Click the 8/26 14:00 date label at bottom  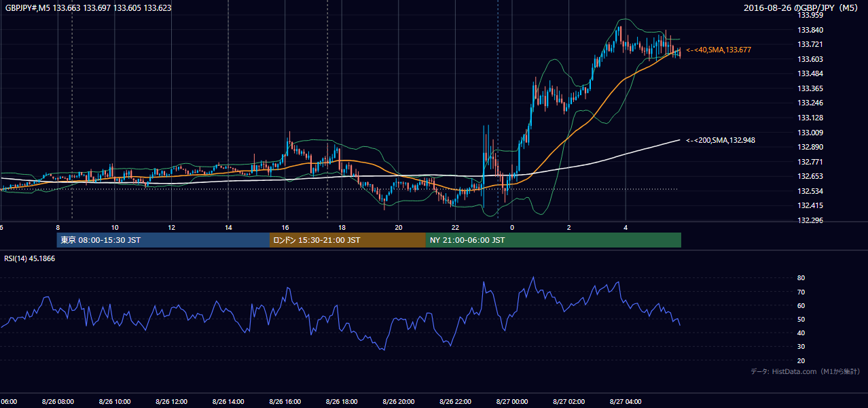[x=228, y=402]
